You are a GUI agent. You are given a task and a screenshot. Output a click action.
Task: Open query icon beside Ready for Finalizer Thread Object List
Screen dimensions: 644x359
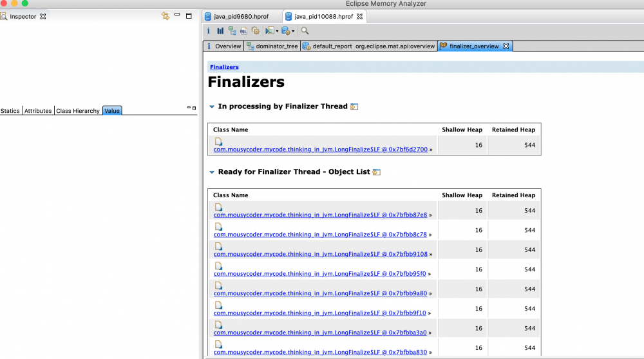click(x=377, y=172)
